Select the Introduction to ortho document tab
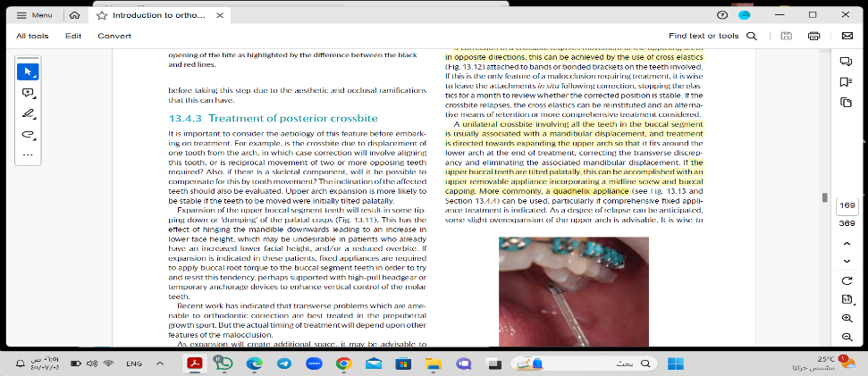Screen dimensions: 868x376 point(159,15)
